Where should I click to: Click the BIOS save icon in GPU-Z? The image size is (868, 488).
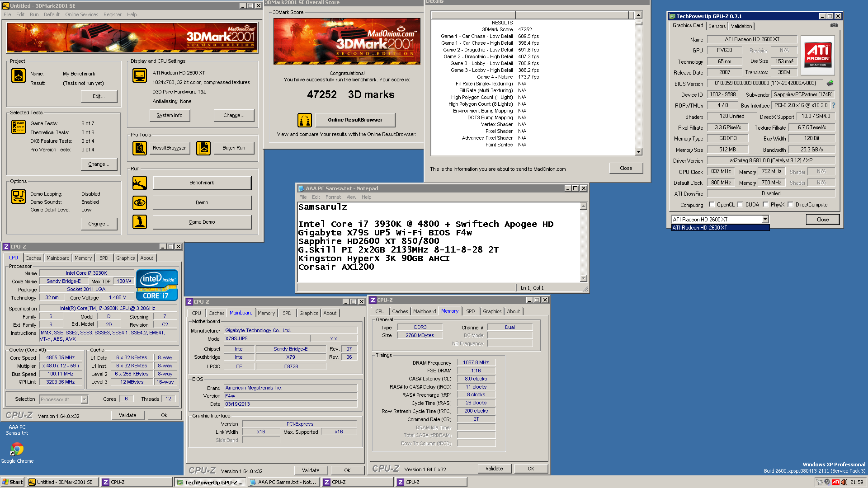tap(830, 83)
